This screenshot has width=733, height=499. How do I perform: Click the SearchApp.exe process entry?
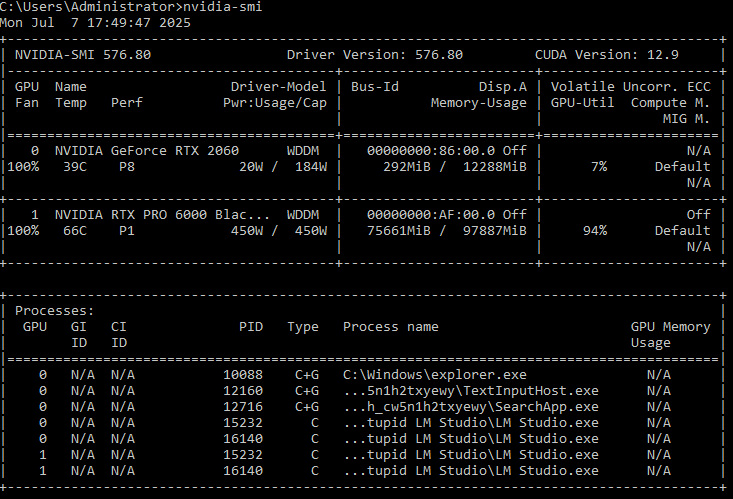(471, 406)
